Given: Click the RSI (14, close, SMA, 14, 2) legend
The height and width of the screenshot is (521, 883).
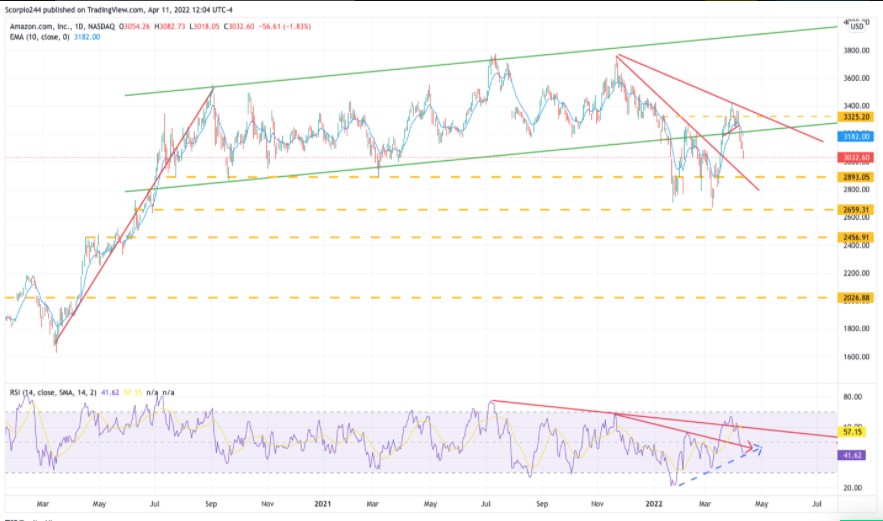Looking at the screenshot, I should (x=54, y=392).
